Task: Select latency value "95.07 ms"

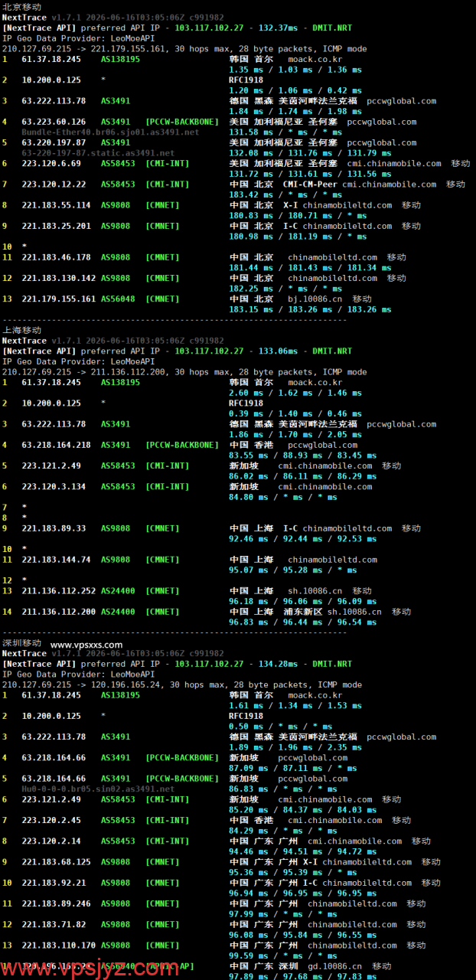Action: tap(249, 570)
